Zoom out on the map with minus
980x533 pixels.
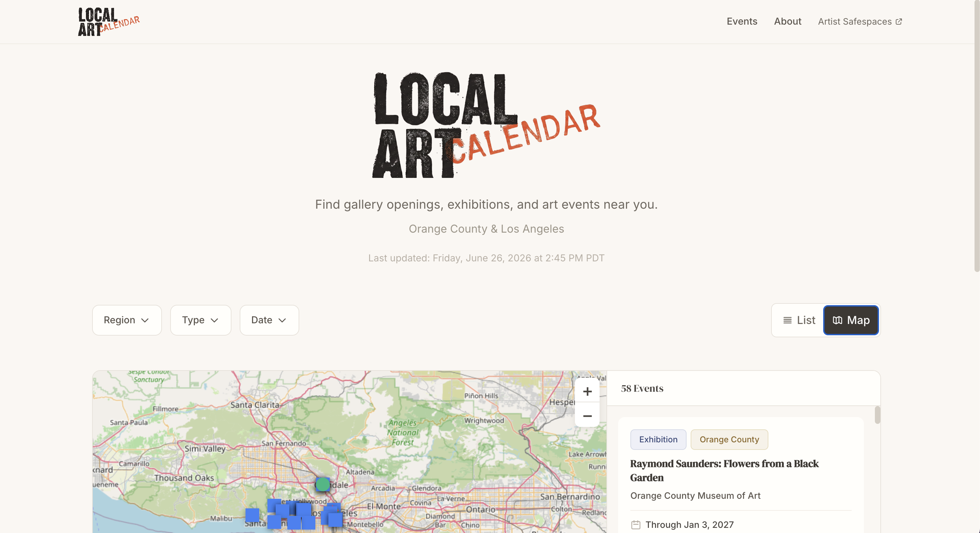(587, 416)
